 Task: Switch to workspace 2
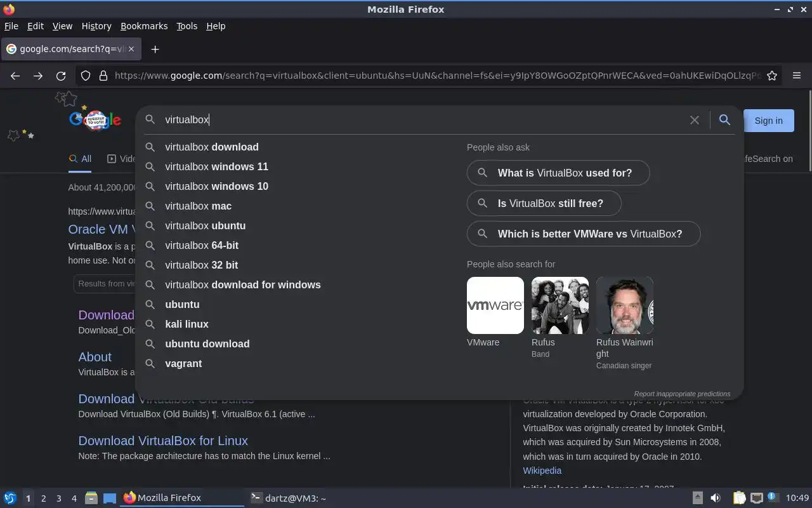tap(43, 498)
